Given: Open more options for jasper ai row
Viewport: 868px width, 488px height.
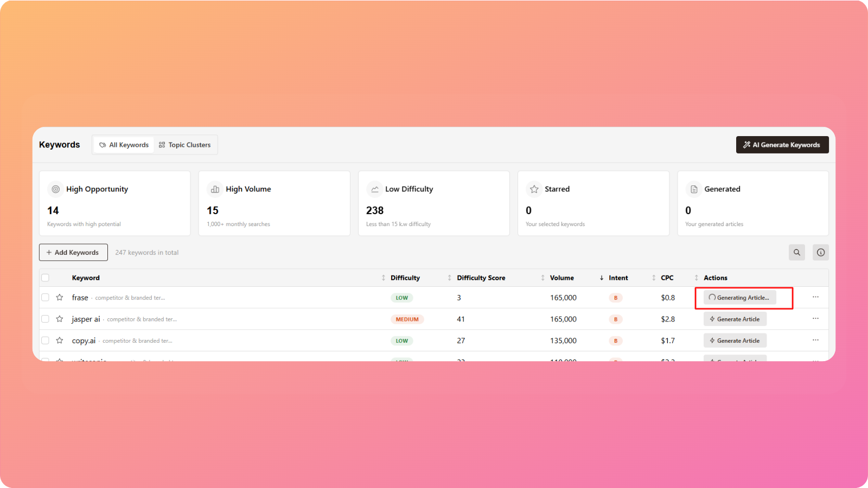Looking at the screenshot, I should tap(815, 319).
